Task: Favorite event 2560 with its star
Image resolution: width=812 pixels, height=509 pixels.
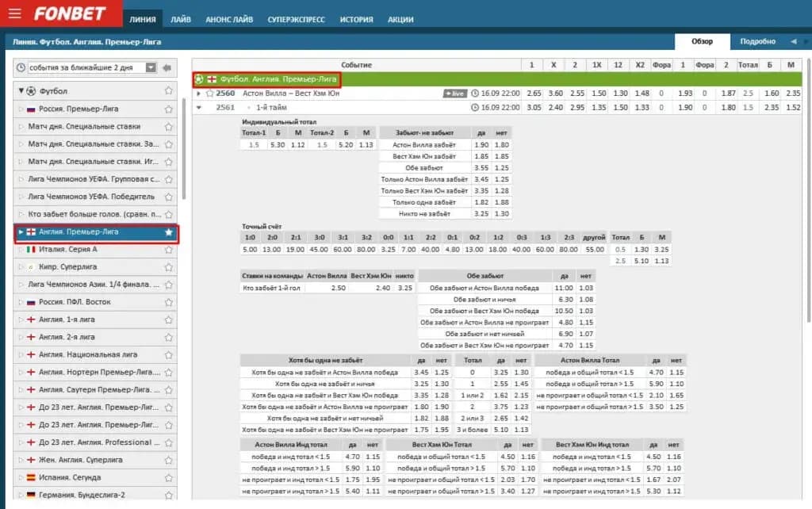Action: [209, 94]
